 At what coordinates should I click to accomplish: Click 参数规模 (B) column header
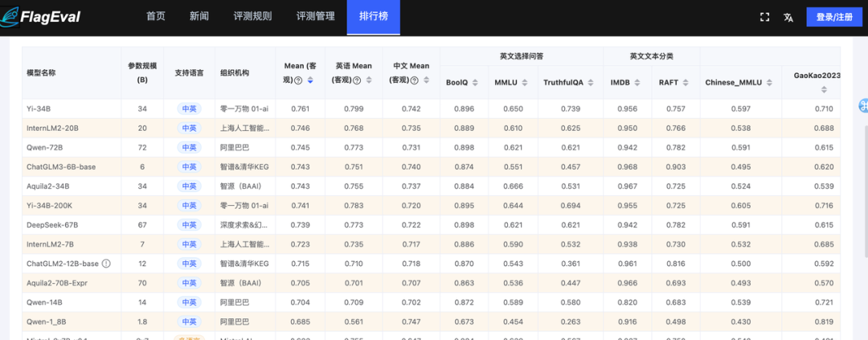142,72
